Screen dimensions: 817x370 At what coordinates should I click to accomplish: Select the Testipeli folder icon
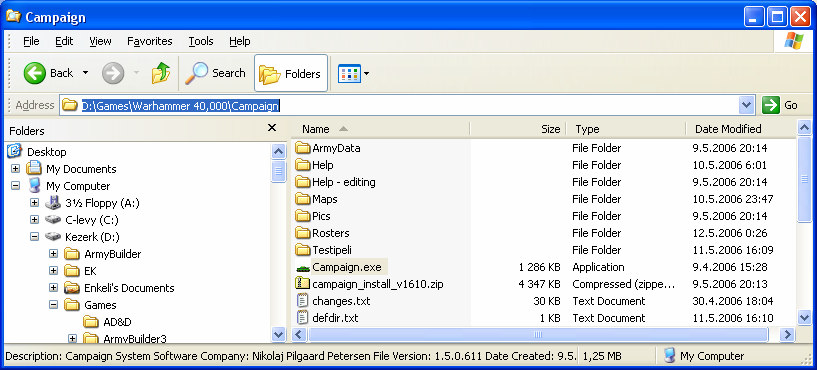[x=303, y=250]
